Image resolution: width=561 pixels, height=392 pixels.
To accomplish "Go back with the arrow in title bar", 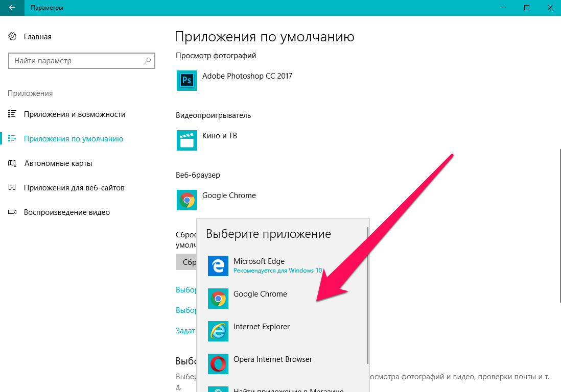I will click(x=12, y=8).
